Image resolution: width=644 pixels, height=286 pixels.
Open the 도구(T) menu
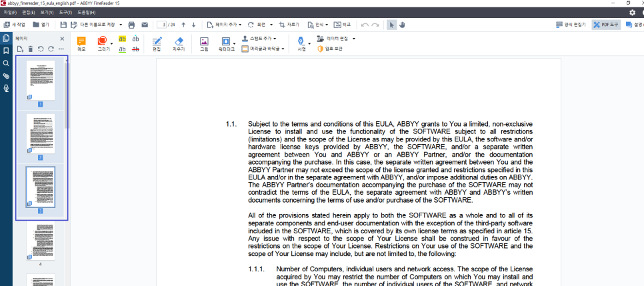tap(66, 13)
